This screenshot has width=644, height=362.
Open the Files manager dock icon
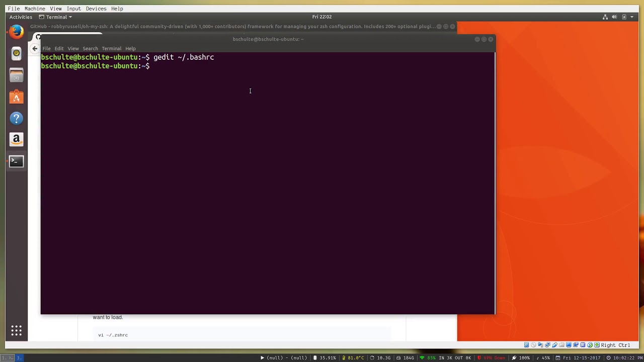coord(16,75)
